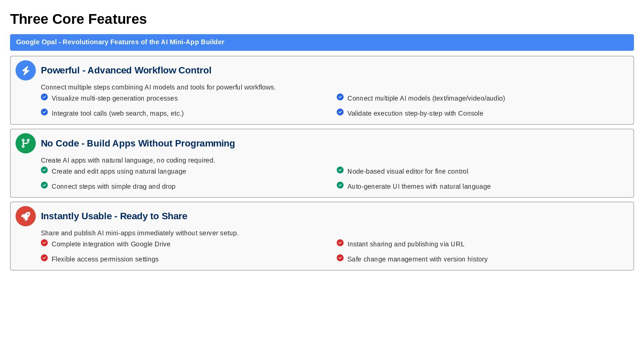Viewport: 644px width, 362px height.
Task: Click the Three Core Features title
Action: click(78, 19)
